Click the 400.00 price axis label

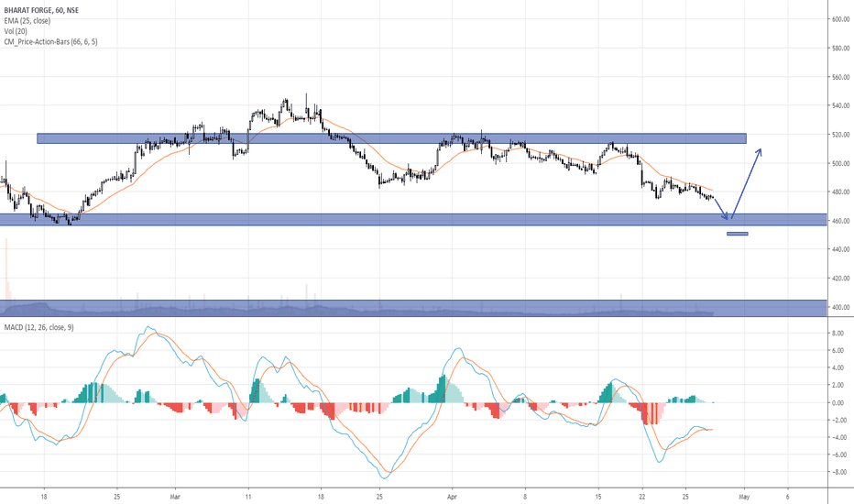pyautogui.click(x=840, y=307)
